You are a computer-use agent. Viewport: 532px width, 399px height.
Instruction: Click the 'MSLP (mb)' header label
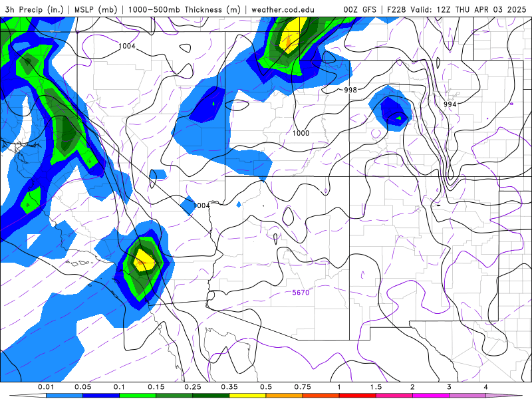pyautogui.click(x=94, y=9)
